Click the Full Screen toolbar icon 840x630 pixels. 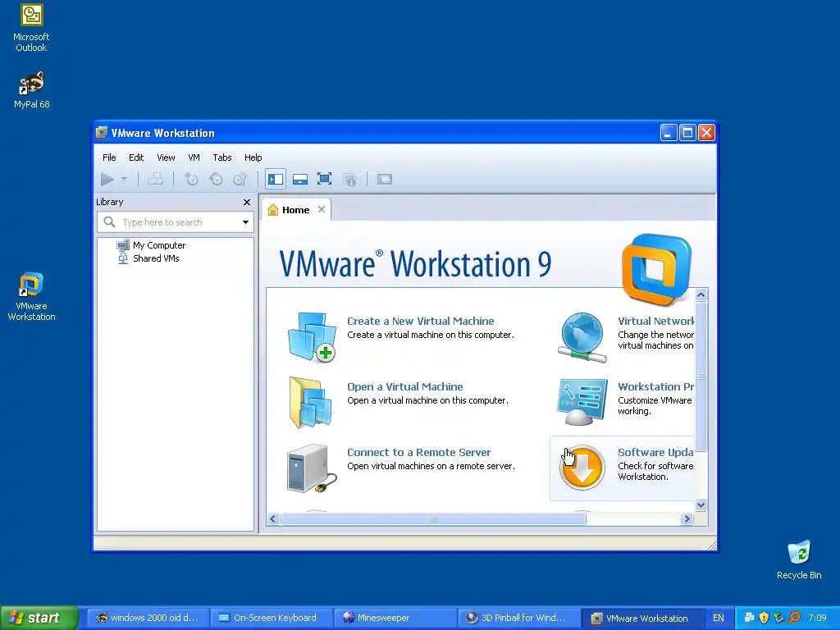[324, 179]
